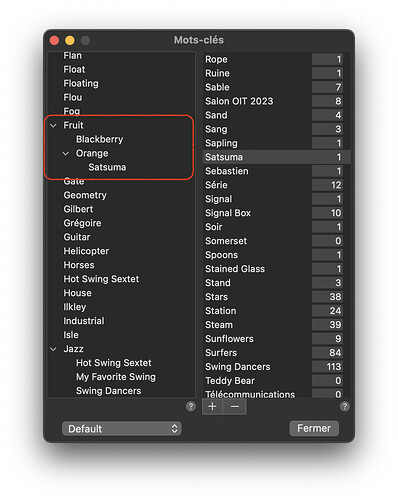Viewport: 398px width, 500px height.
Task: Select the Blackberry keyword under Fruit
Action: point(99,139)
